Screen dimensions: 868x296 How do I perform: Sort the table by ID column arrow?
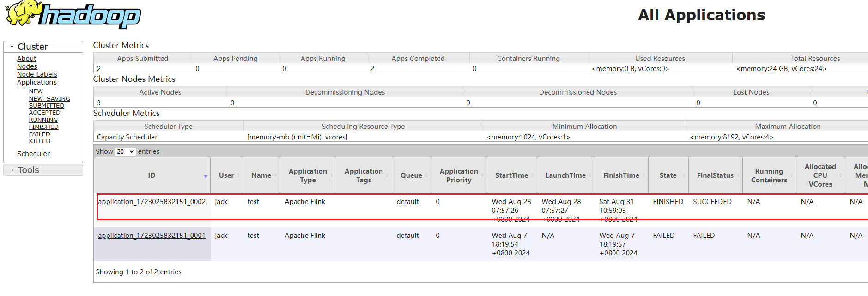[206, 176]
